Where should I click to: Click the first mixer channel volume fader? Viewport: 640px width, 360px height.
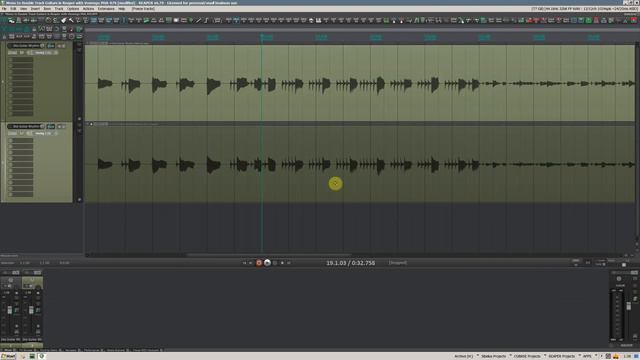tap(10, 311)
